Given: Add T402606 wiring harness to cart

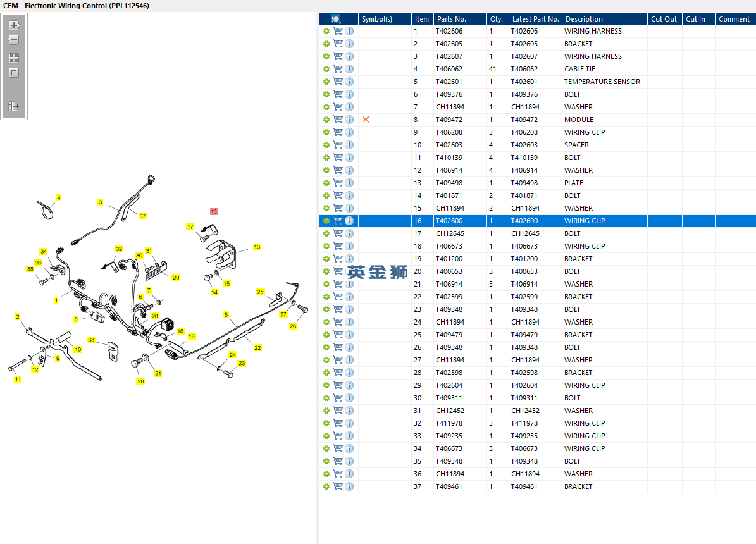Looking at the screenshot, I should 338,31.
